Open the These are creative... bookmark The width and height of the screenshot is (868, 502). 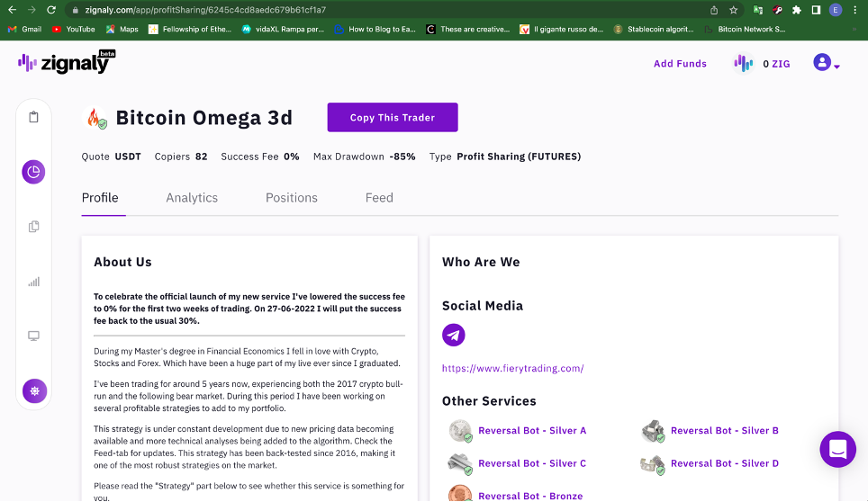click(468, 30)
